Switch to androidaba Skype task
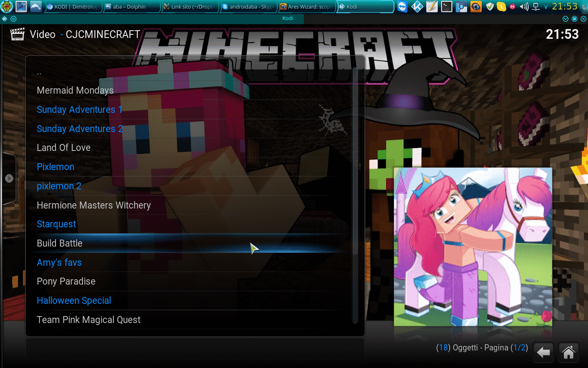588x368 pixels. pyautogui.click(x=248, y=7)
